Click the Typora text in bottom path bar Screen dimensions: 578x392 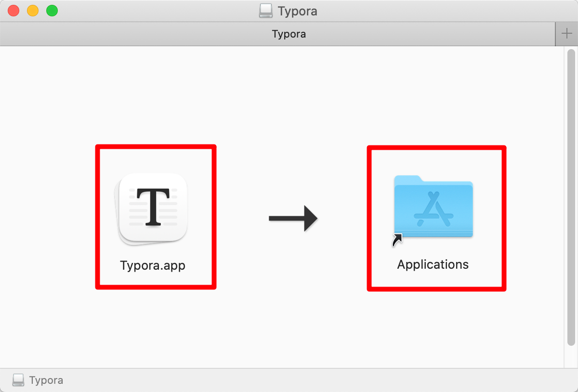[x=46, y=380]
